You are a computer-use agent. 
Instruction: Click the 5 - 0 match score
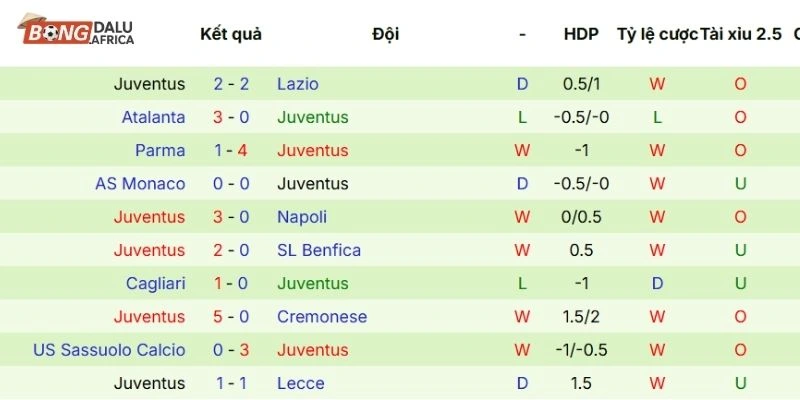point(231,317)
